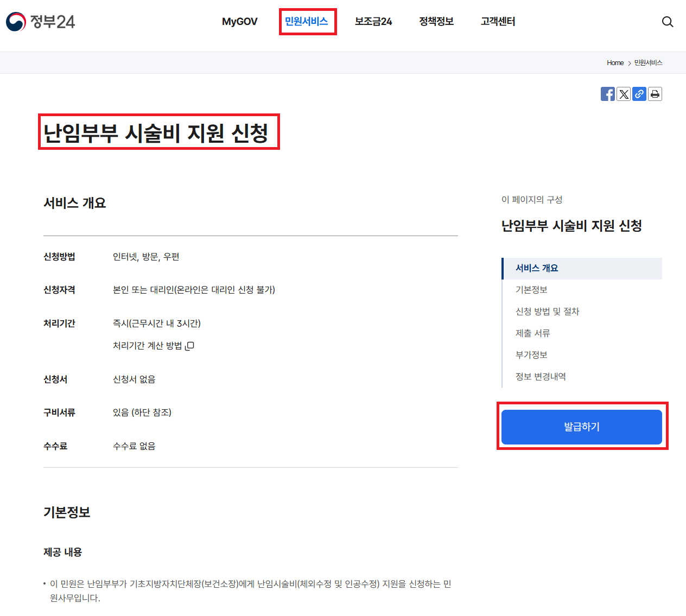The width and height of the screenshot is (686, 616).
Task: Open the search with the magnifier icon
Action: 667,21
